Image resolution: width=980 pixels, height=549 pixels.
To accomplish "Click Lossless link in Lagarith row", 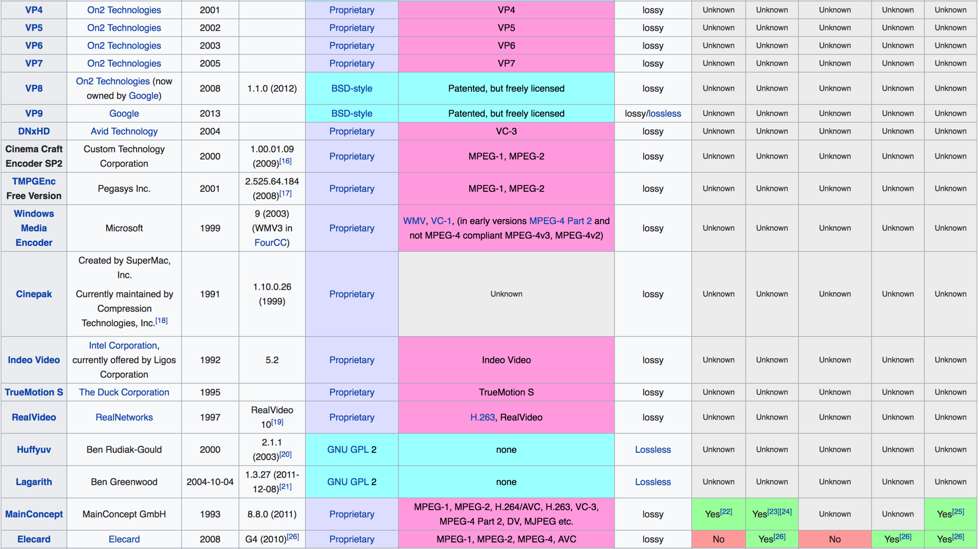I will 653,482.
